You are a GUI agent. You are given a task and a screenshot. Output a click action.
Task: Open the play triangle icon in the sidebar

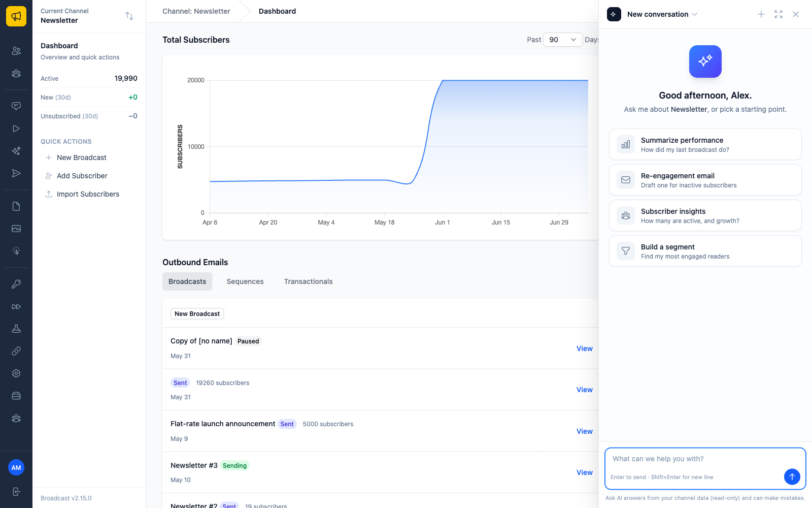pyautogui.click(x=16, y=129)
